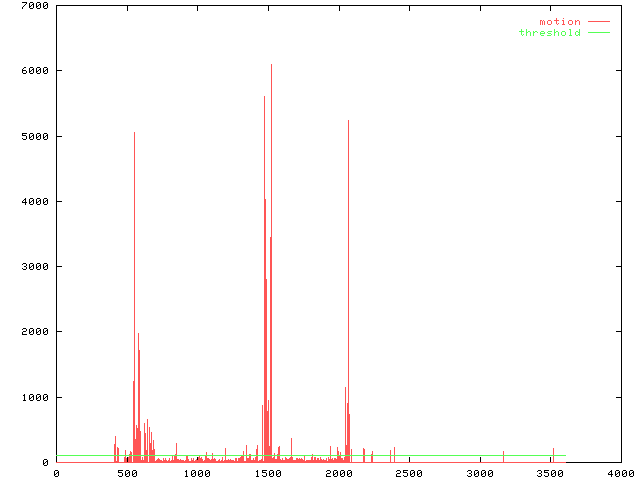Click the x-axis label 1500
The width and height of the screenshot is (640, 480).
click(267, 473)
